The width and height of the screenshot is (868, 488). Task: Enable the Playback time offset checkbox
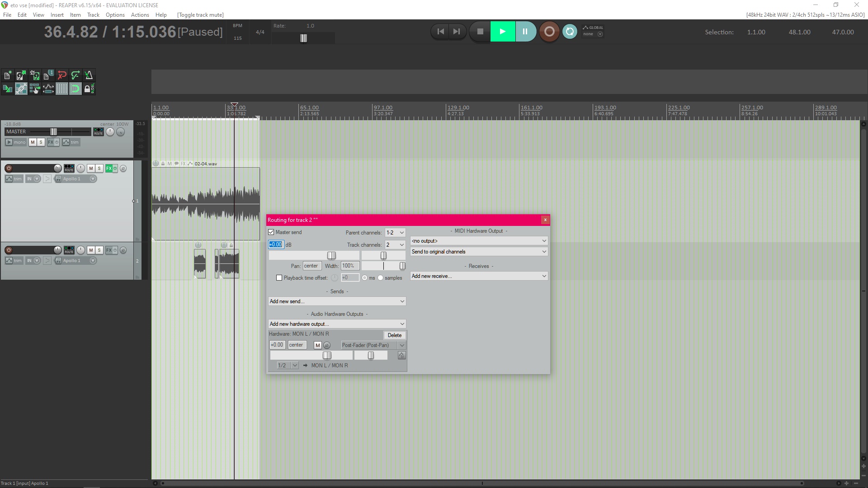pyautogui.click(x=279, y=278)
